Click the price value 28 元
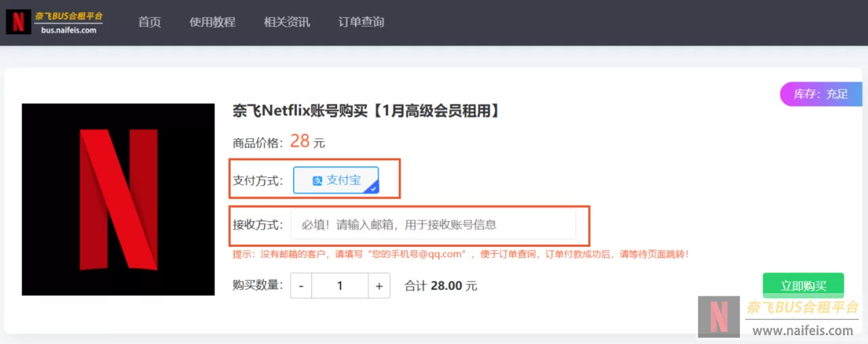This screenshot has height=344, width=868. pyautogui.click(x=308, y=141)
